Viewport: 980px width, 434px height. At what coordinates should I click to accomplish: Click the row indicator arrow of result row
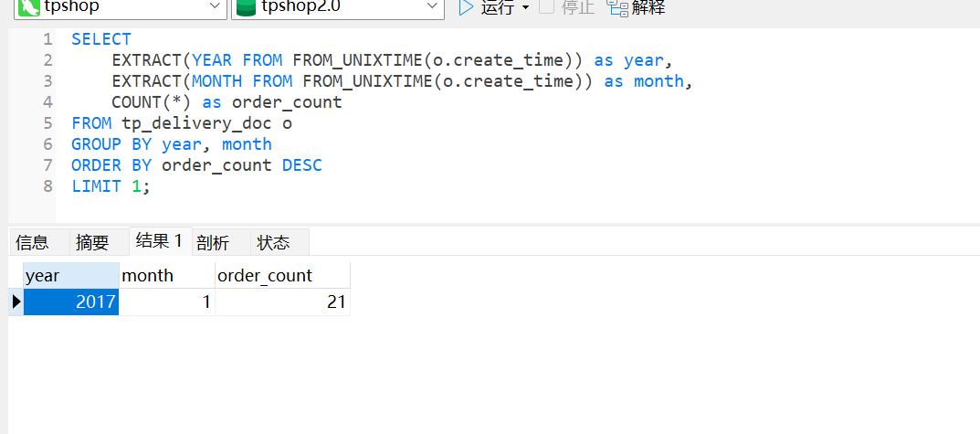click(16, 302)
